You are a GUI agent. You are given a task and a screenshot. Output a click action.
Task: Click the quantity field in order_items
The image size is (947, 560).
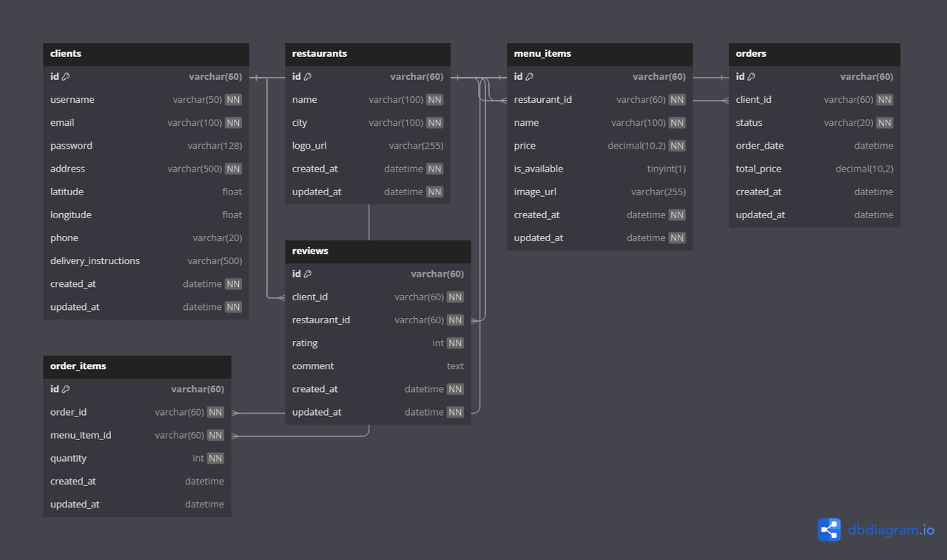coord(137,458)
